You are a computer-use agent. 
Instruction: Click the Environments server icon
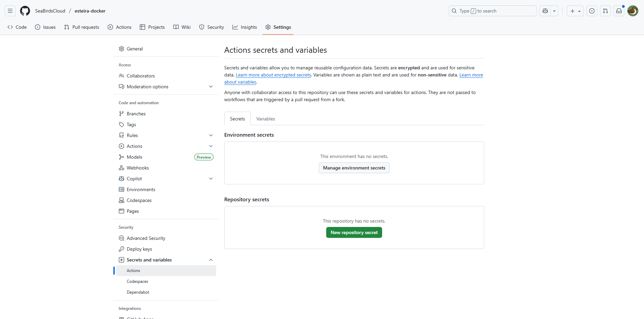click(121, 189)
